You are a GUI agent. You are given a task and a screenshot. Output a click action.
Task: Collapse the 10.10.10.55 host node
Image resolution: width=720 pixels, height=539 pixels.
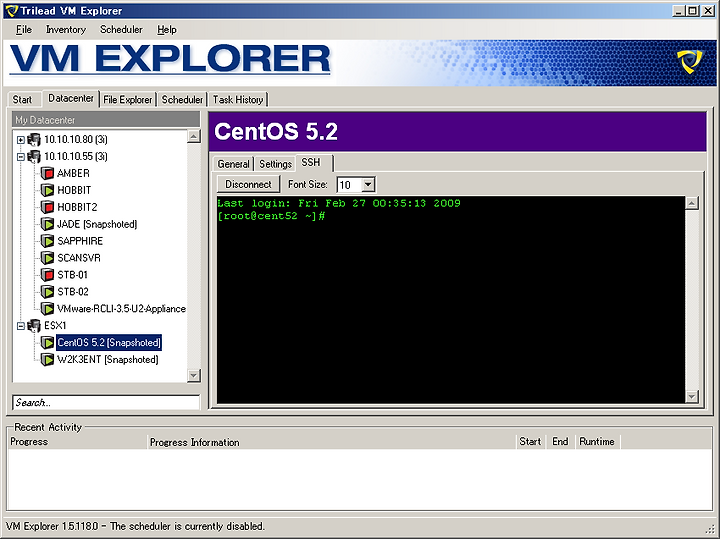[x=21, y=157]
